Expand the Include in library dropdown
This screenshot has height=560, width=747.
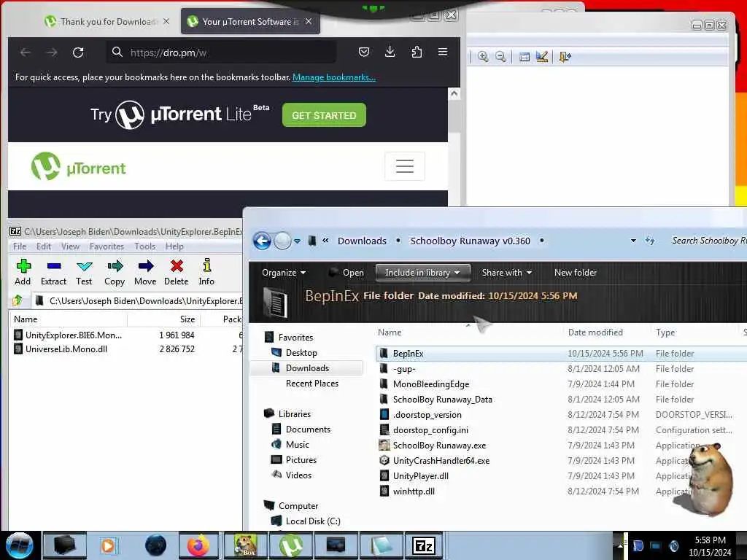click(x=422, y=273)
